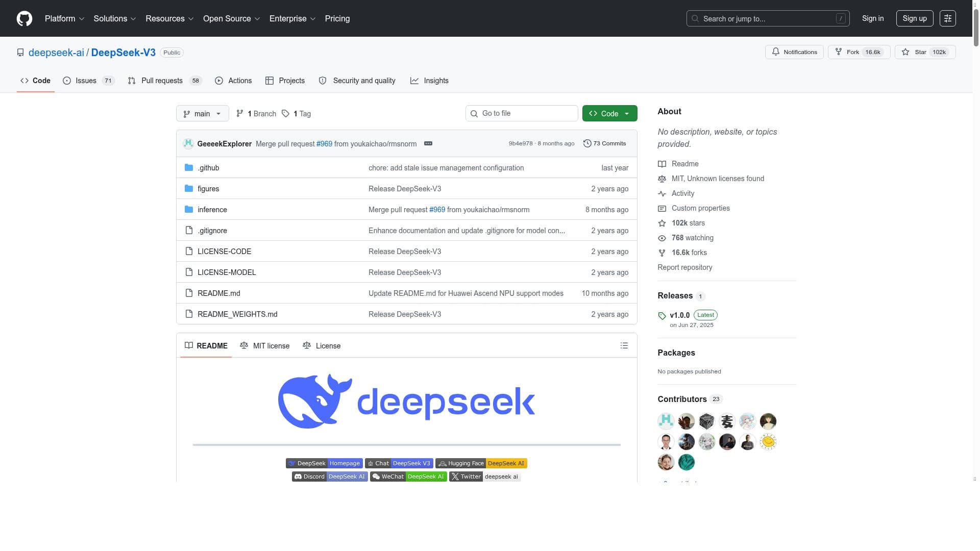View the 1 Tag link
Viewport: 980px width, 551px height.
[296, 113]
